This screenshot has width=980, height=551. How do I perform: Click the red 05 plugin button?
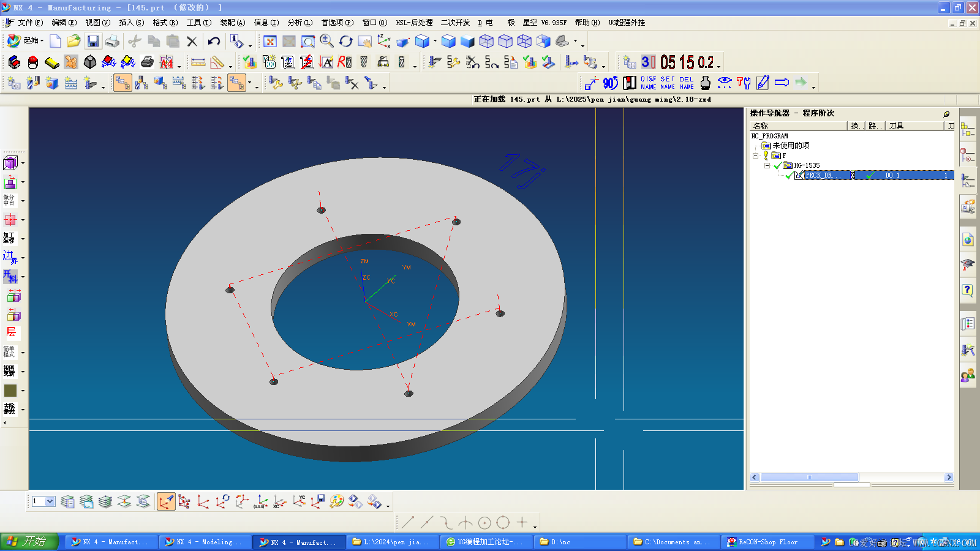(668, 62)
